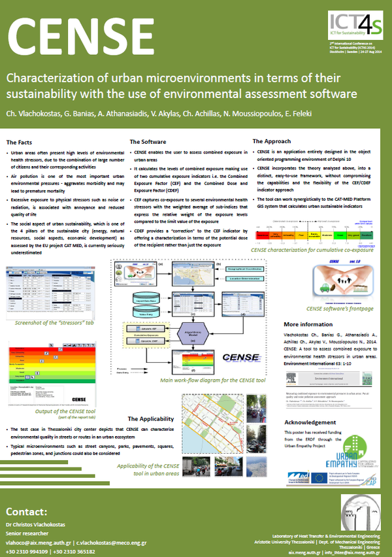Click 'Aristotle University Thessaloniki' footer line
This screenshot has width=392, height=557.
point(317,542)
